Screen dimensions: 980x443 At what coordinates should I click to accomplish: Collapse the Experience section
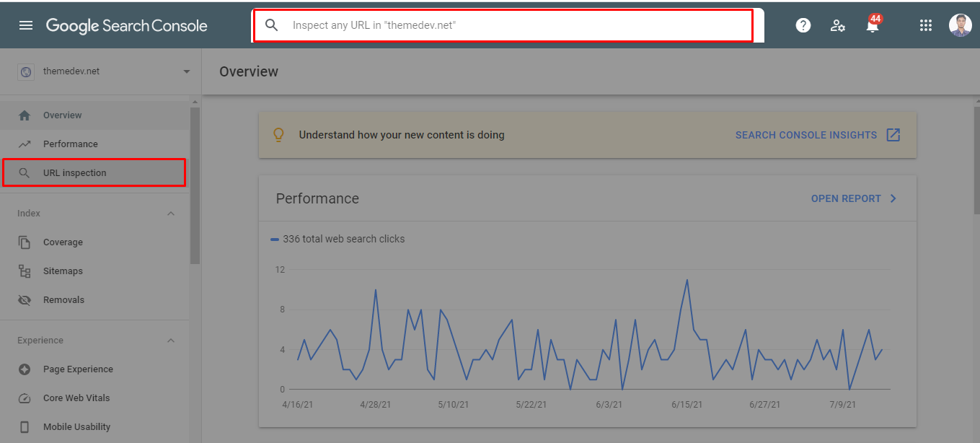click(x=171, y=341)
